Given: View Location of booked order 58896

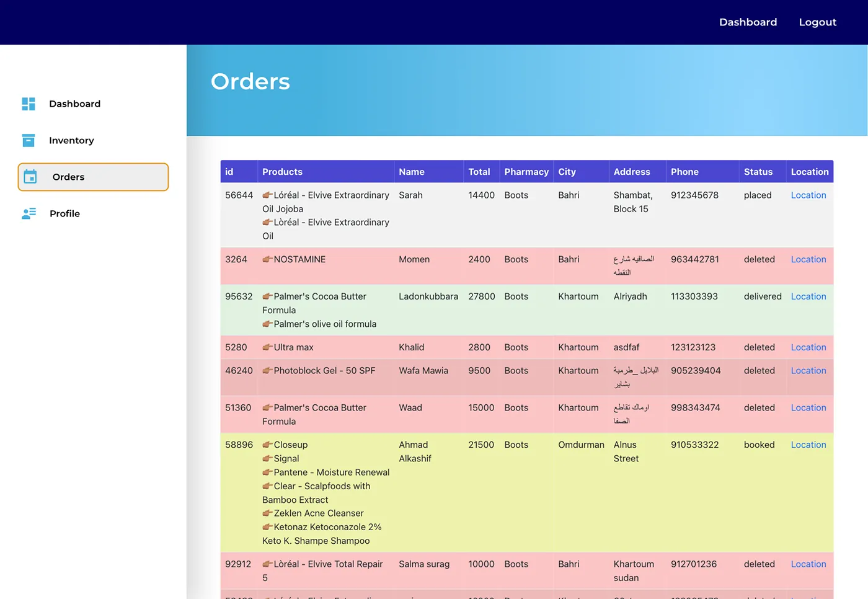Looking at the screenshot, I should [x=808, y=445].
